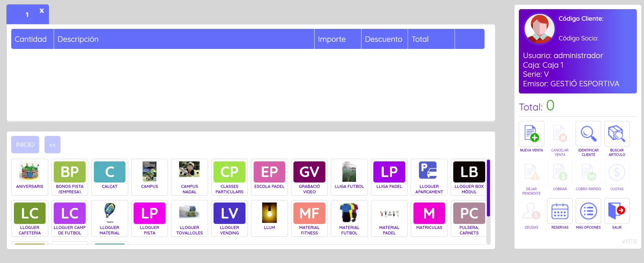
Task: Choose the Campus category thumbnail
Action: [x=150, y=177]
